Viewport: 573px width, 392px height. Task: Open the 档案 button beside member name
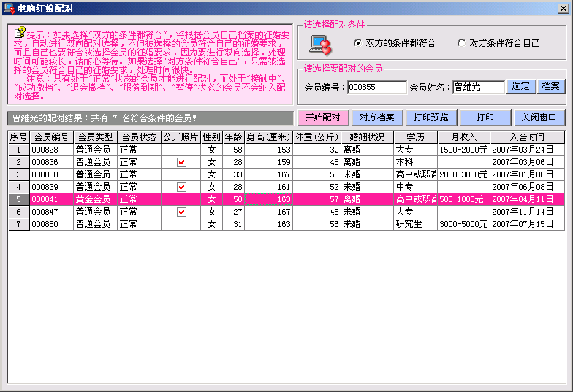[x=551, y=86]
